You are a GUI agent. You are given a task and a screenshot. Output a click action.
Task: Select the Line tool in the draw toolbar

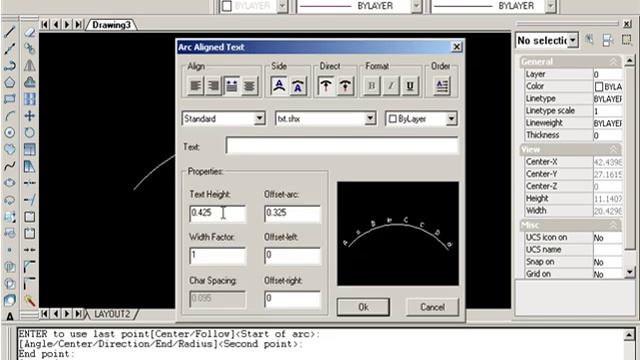[10, 32]
